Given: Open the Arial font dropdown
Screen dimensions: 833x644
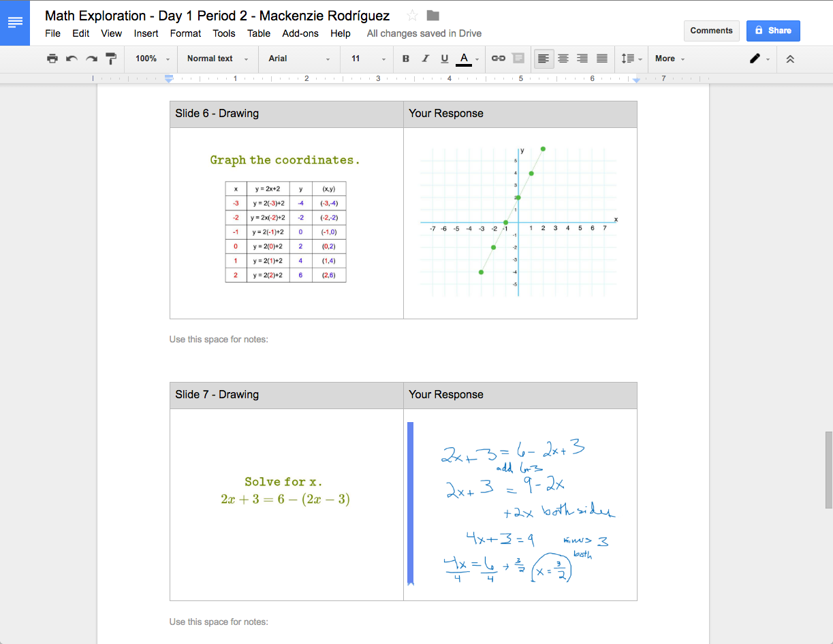Looking at the screenshot, I should [x=299, y=59].
